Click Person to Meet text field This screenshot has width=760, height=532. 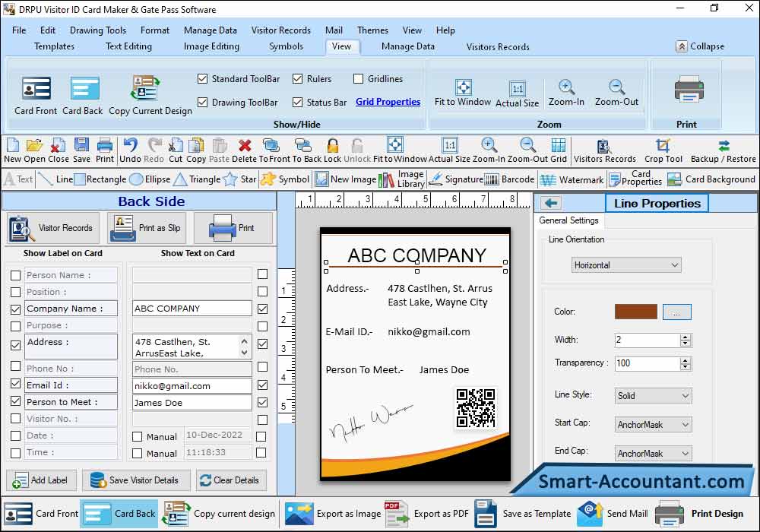point(192,403)
